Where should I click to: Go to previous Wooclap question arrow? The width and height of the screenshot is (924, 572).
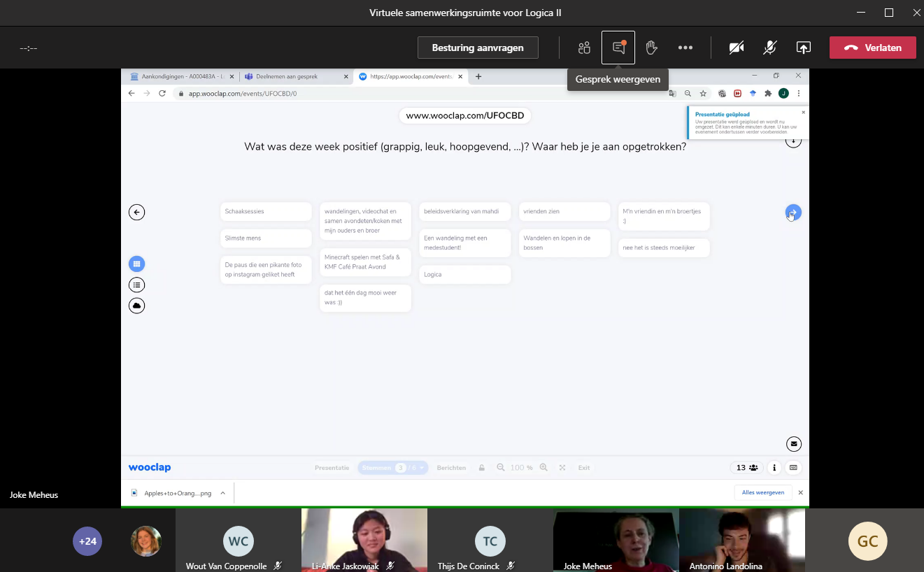(137, 213)
